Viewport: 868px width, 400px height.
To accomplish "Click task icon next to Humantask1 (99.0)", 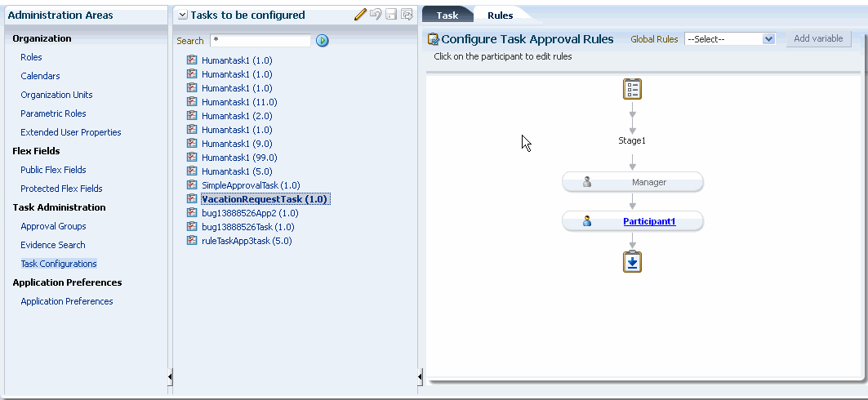I will coord(192,157).
